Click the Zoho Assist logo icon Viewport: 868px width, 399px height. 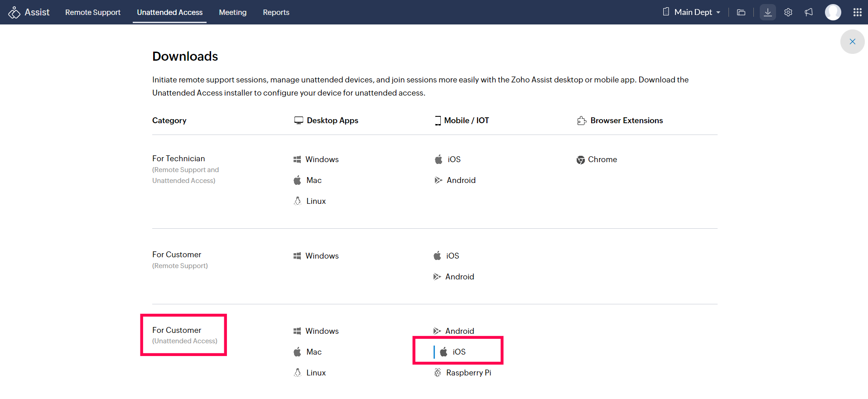tap(14, 12)
